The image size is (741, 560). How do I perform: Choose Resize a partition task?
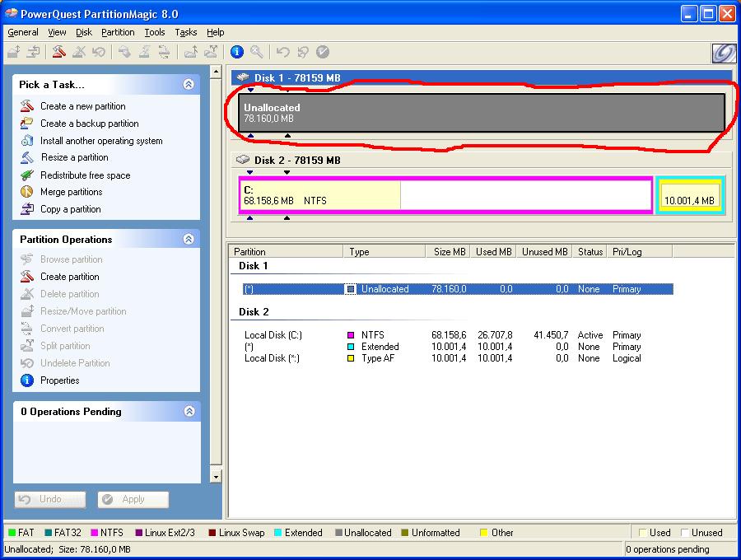pos(74,157)
